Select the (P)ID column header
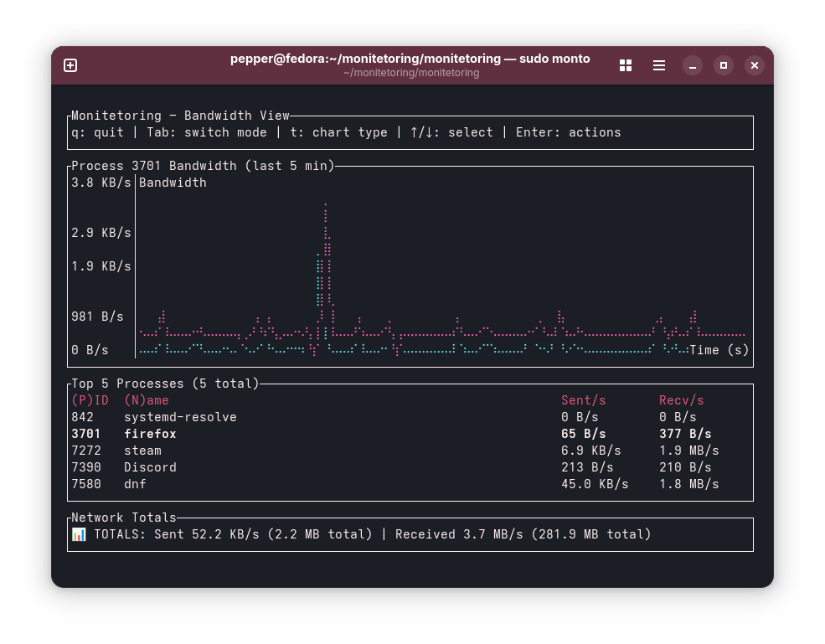Image resolution: width=825 pixels, height=644 pixels. (90, 400)
